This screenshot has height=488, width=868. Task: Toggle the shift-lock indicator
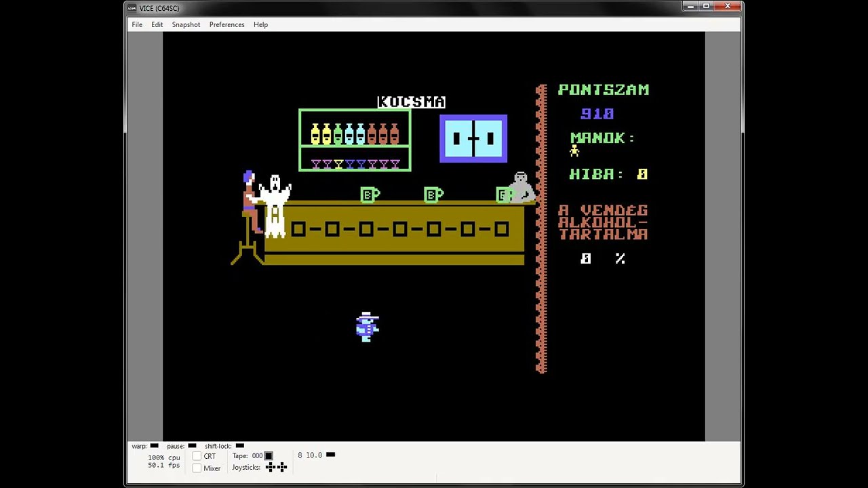(x=239, y=446)
